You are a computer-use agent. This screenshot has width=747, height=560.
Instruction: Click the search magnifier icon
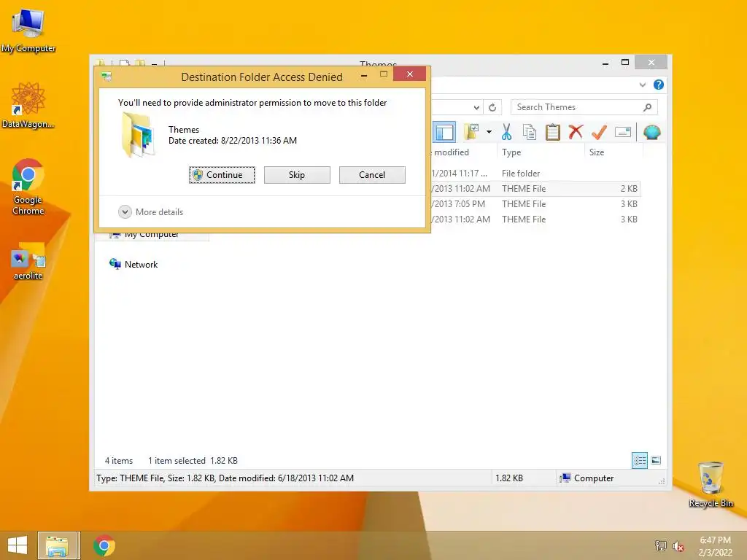647,107
